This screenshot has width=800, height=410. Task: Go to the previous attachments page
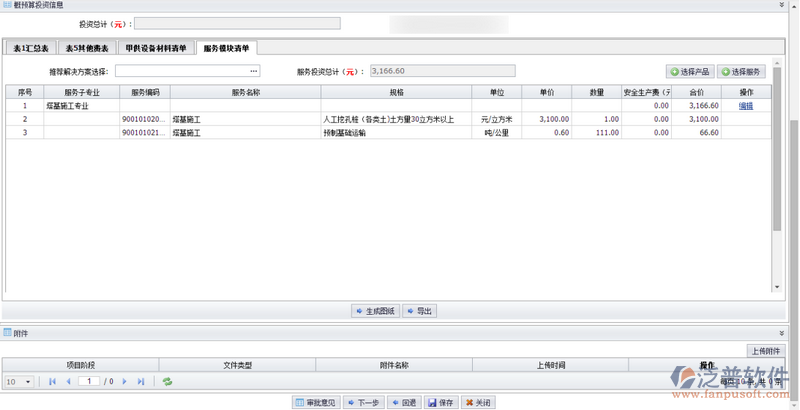[x=68, y=381]
